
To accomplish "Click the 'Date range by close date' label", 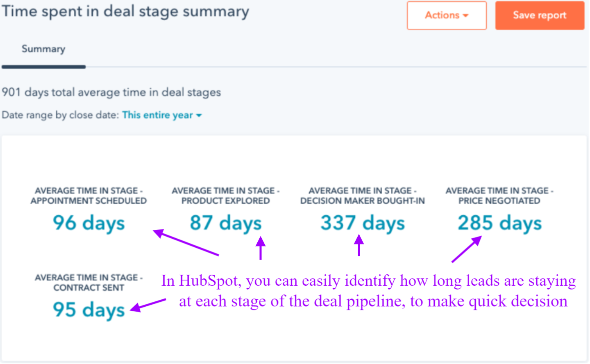I will (61, 115).
